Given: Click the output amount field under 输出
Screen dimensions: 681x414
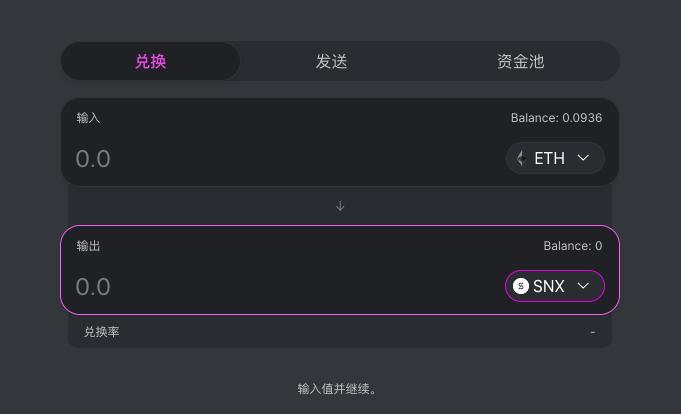Looking at the screenshot, I should tap(280, 287).
